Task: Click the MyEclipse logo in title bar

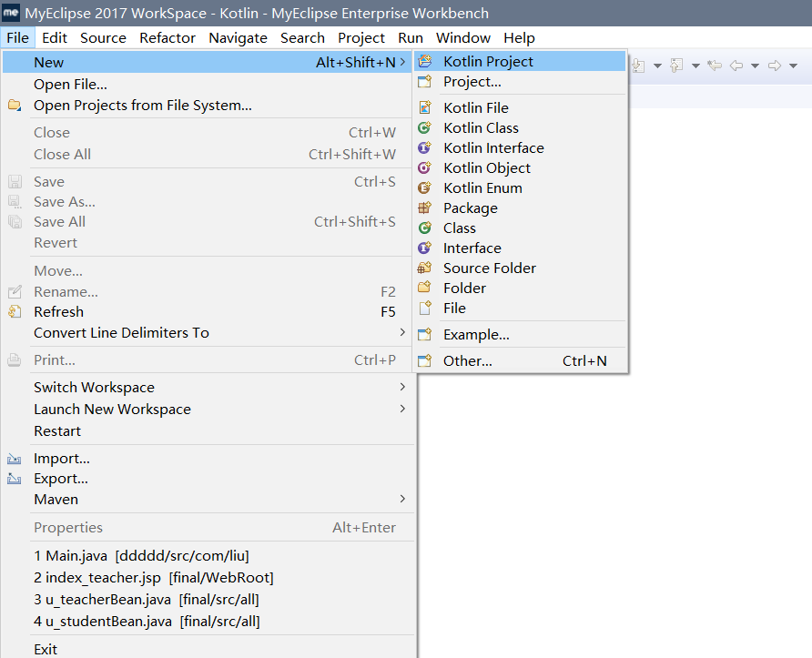Action: point(11,13)
